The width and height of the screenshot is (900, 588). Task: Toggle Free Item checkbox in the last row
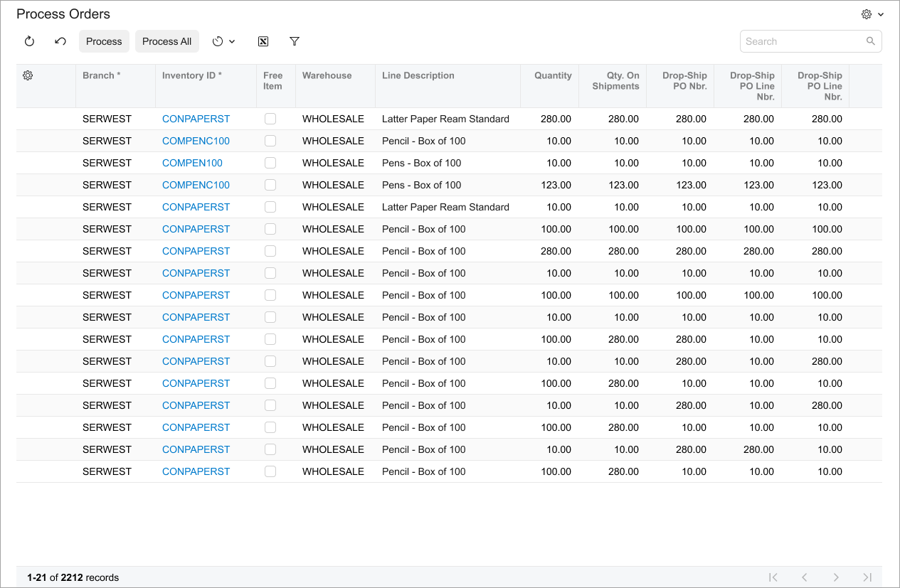[x=270, y=471]
